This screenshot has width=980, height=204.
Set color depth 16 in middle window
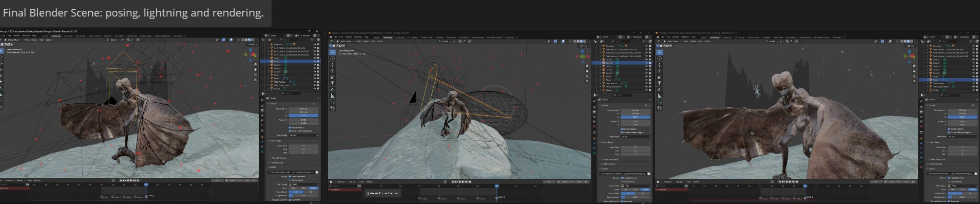(643, 193)
